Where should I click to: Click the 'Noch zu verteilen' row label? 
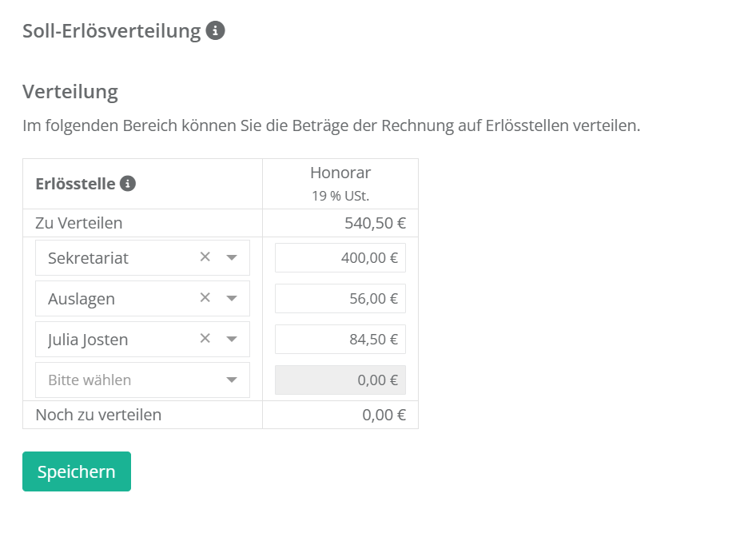pos(98,415)
